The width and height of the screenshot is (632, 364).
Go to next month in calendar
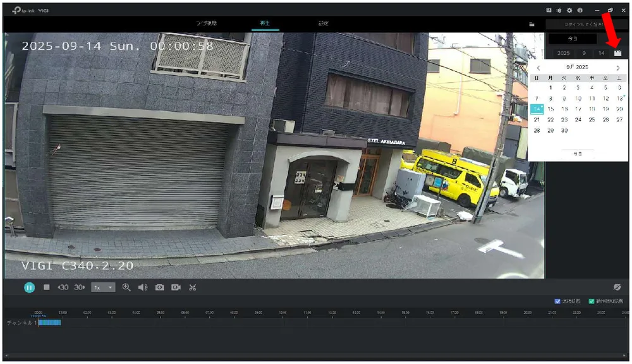coord(618,68)
